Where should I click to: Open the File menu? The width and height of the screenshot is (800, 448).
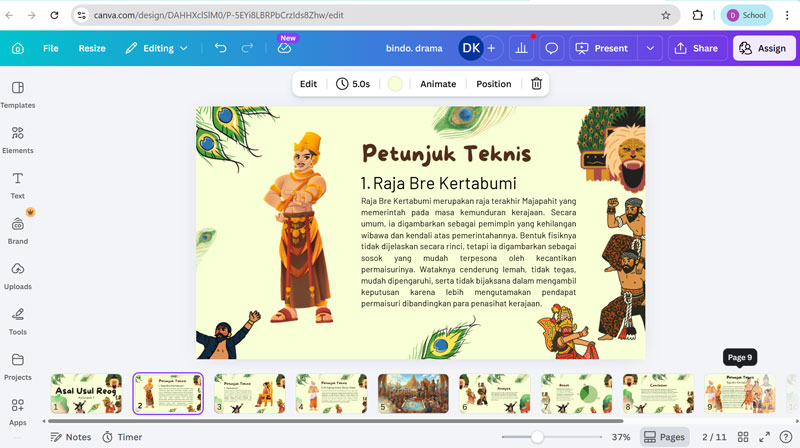(x=50, y=48)
